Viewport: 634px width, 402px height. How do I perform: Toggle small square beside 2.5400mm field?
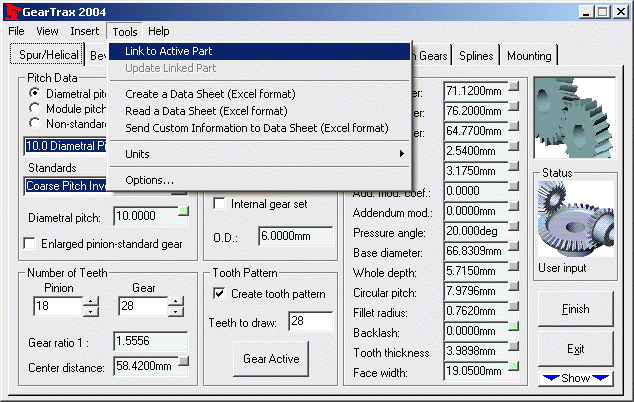click(514, 146)
